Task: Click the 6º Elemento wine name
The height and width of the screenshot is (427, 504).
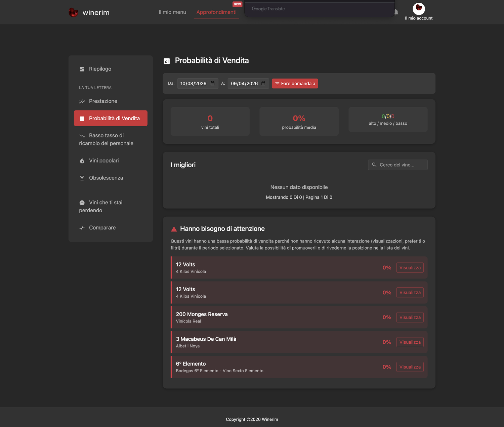Action: [191, 364]
